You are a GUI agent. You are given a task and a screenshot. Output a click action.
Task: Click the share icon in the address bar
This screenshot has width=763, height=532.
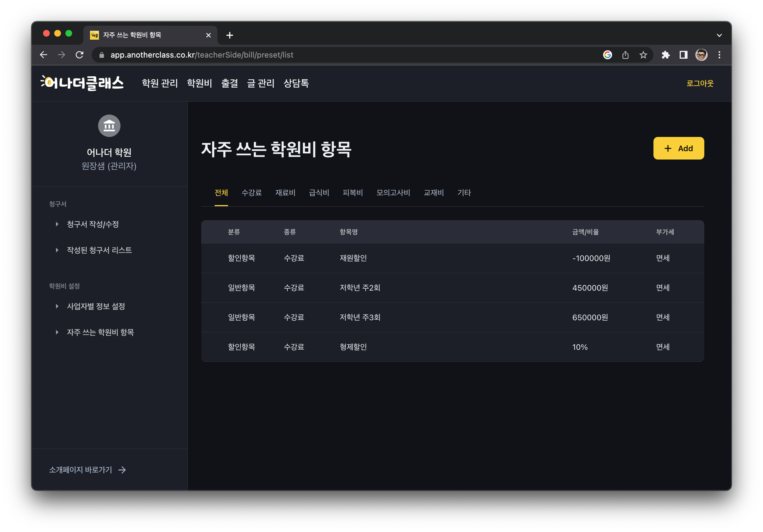click(625, 55)
